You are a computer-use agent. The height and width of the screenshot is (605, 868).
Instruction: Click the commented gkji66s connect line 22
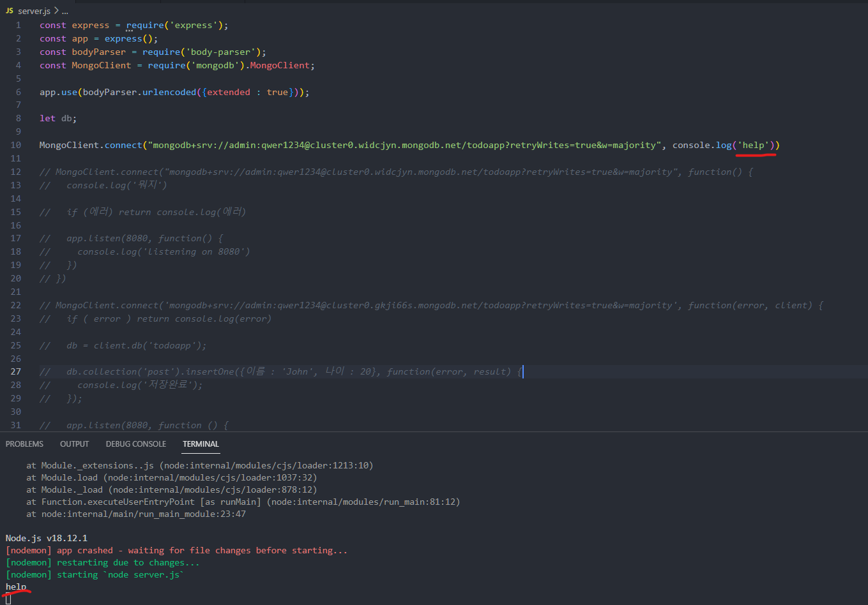coord(431,306)
